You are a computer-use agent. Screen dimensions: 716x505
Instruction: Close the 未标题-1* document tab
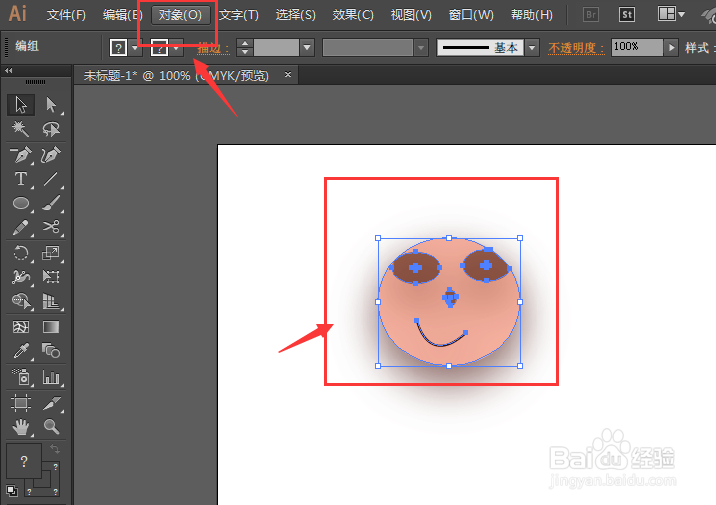coord(288,74)
